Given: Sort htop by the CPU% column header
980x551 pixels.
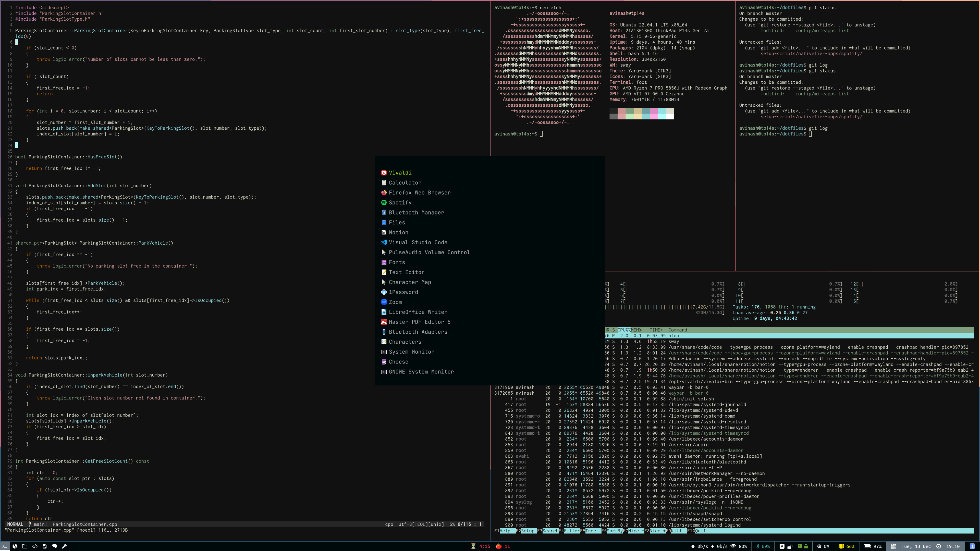Looking at the screenshot, I should [623, 330].
